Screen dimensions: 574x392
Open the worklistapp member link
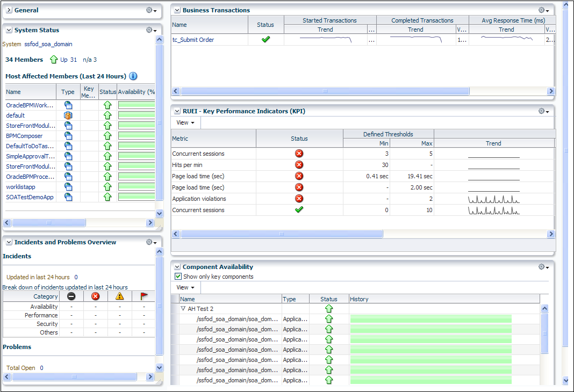[20, 187]
